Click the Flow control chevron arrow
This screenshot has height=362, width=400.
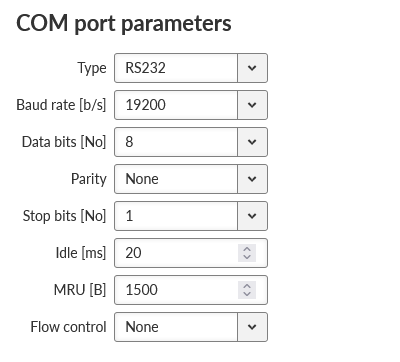(x=252, y=327)
